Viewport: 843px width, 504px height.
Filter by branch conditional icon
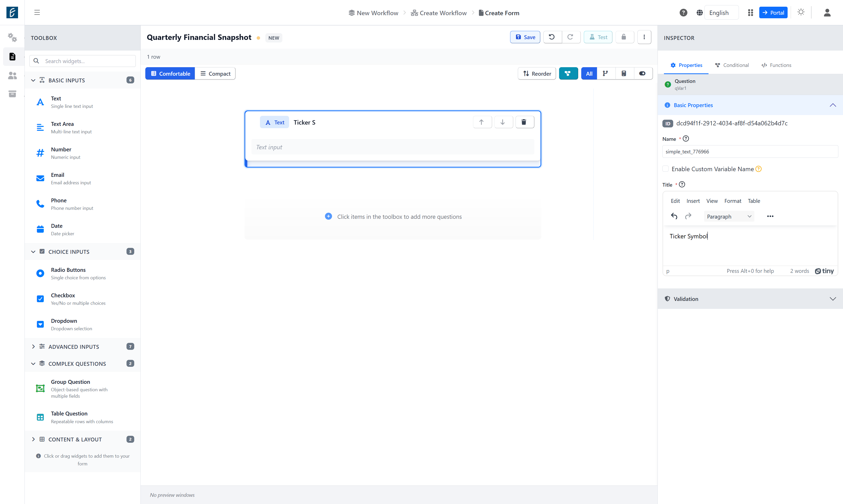tap(605, 73)
